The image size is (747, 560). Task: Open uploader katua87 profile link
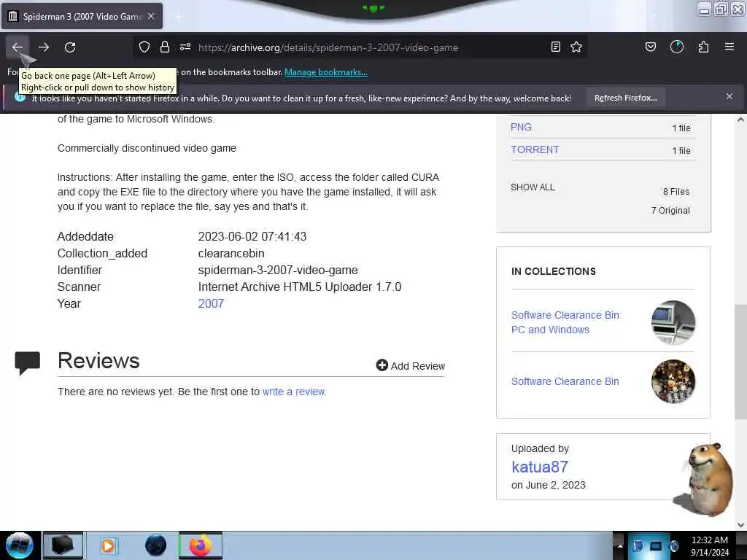pos(540,467)
